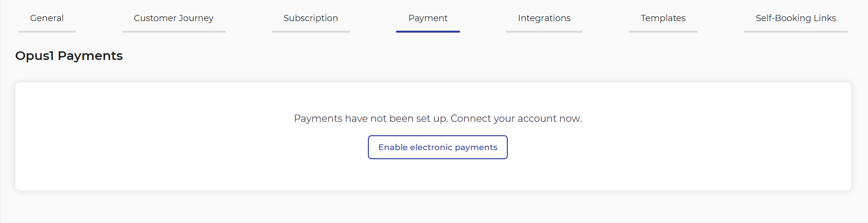Go to the Subscription tab

(x=310, y=18)
